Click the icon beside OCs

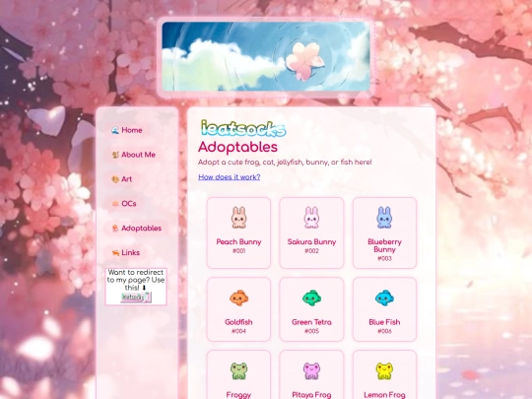tap(115, 204)
